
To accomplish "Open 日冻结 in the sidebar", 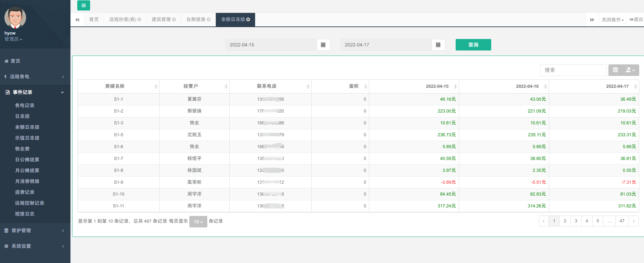I will (x=22, y=116).
